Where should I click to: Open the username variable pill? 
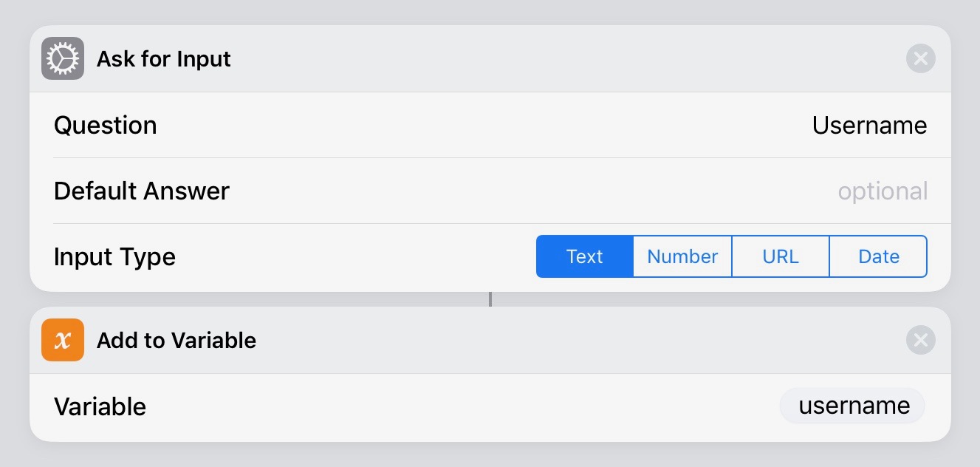click(853, 406)
